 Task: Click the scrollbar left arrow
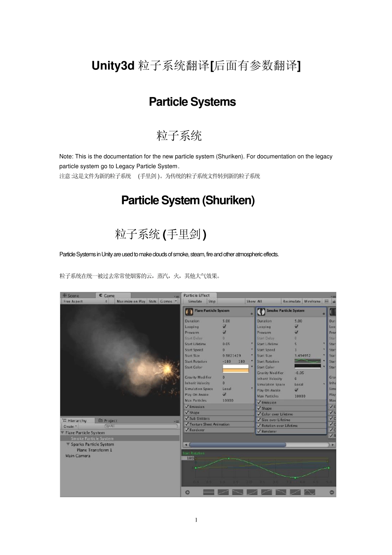186,445
